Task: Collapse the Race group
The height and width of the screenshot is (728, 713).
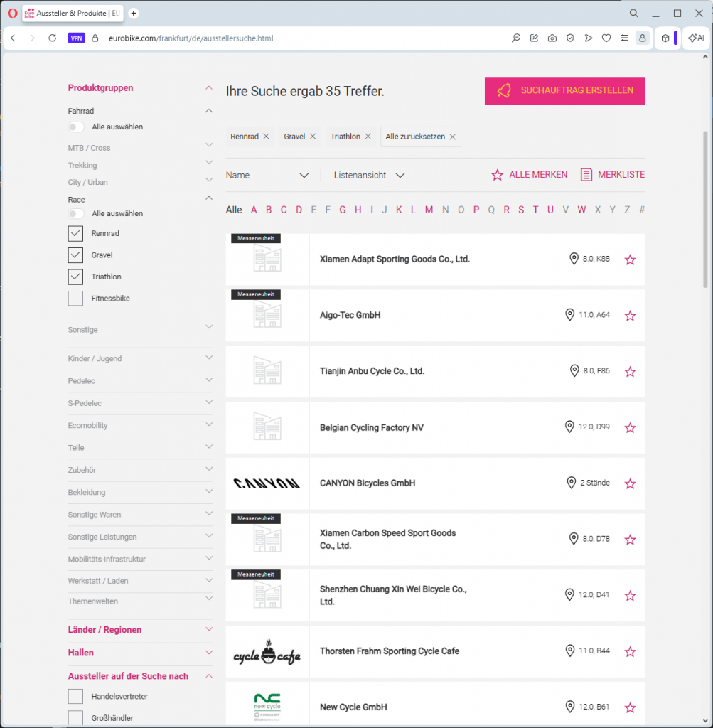Action: pos(209,198)
